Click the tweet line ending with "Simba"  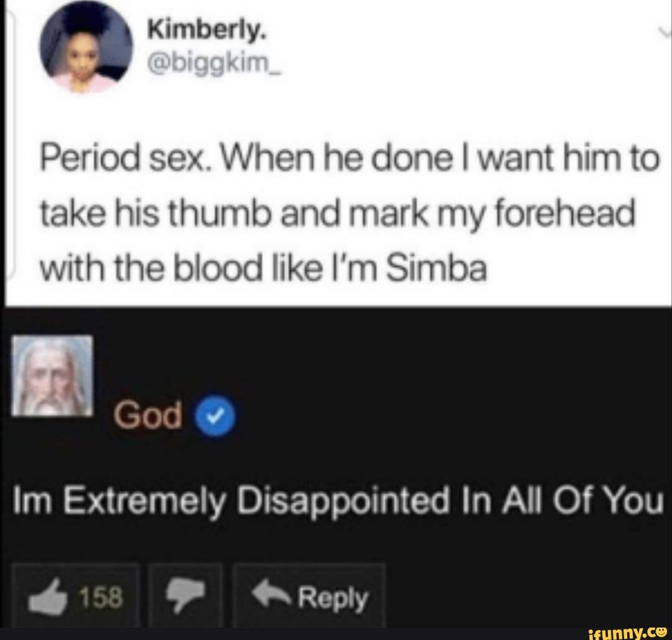coord(264,269)
